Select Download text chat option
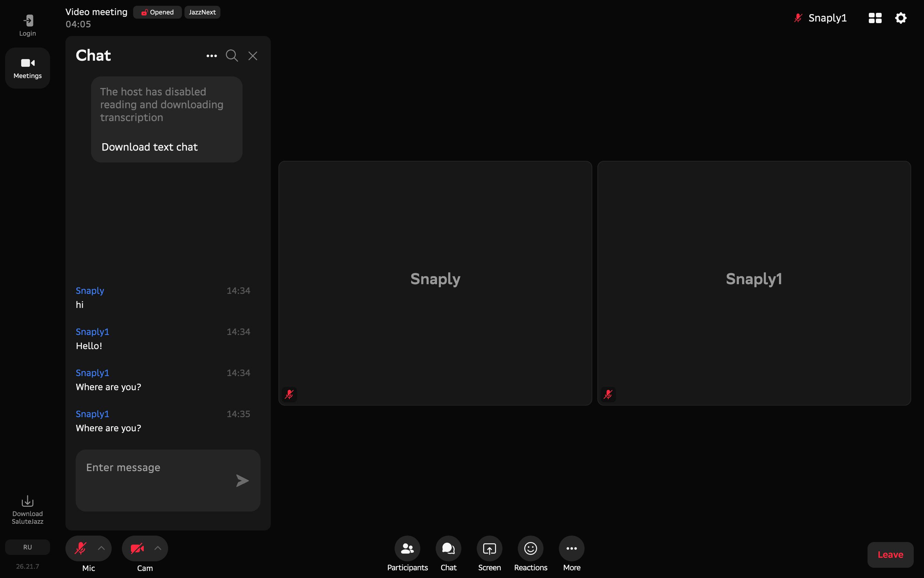Screen dimensions: 924x578 (x=150, y=147)
